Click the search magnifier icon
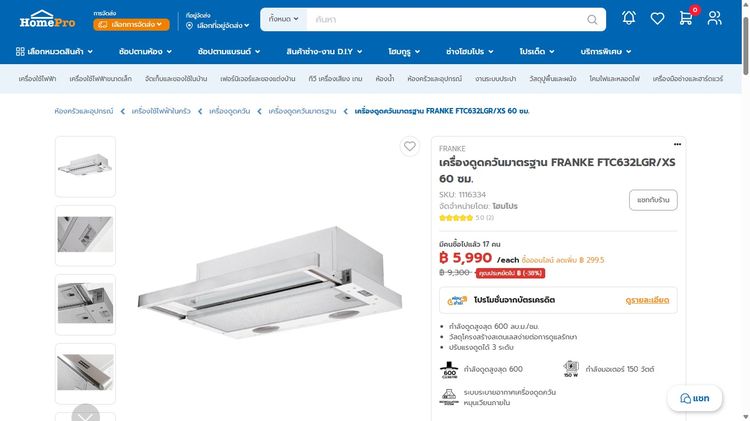 coord(592,20)
